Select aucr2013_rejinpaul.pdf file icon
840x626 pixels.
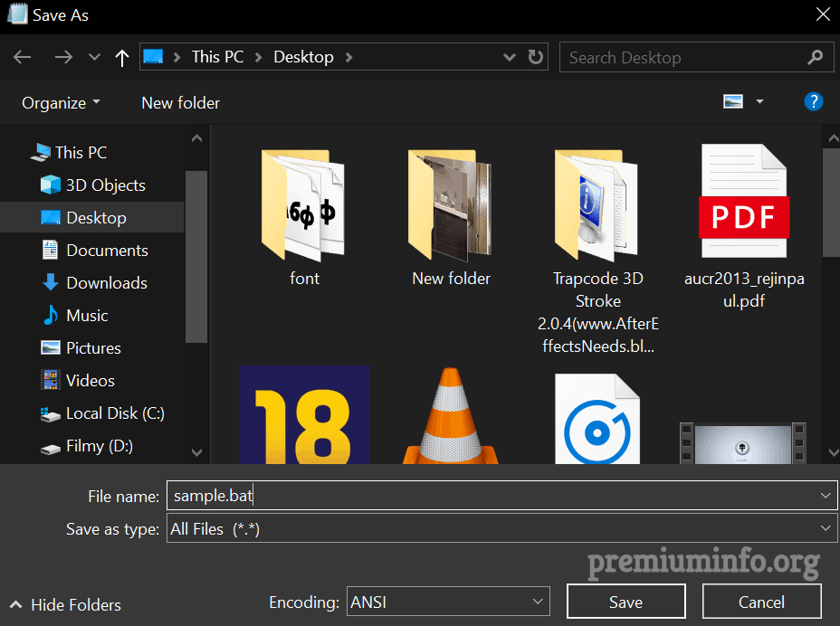[x=743, y=201]
